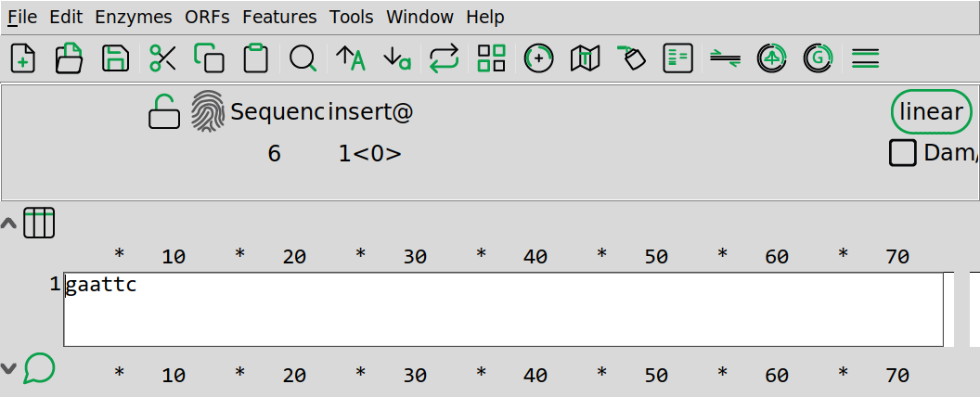Open the graphic map icon

pyautogui.click(x=585, y=58)
